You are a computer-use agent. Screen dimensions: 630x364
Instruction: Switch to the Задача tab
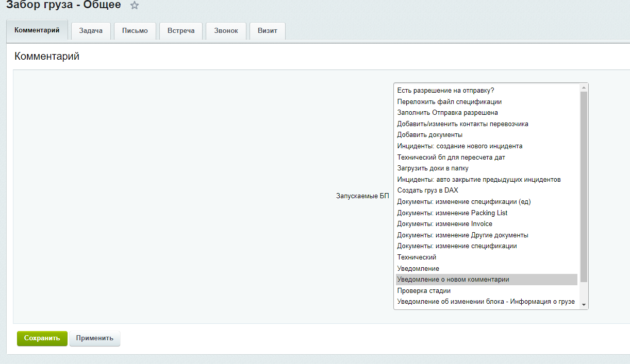pyautogui.click(x=91, y=31)
